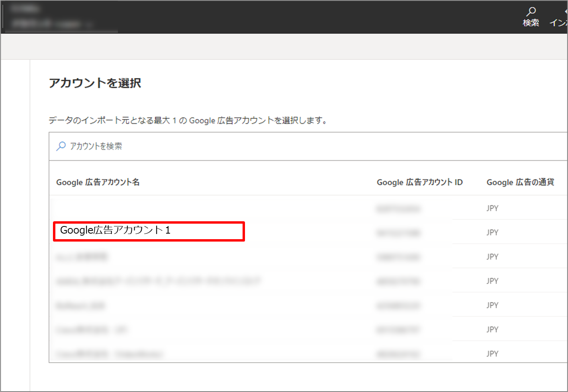Click JPY currency in the first account row
Viewport: 568px width, 392px height.
pos(492,208)
